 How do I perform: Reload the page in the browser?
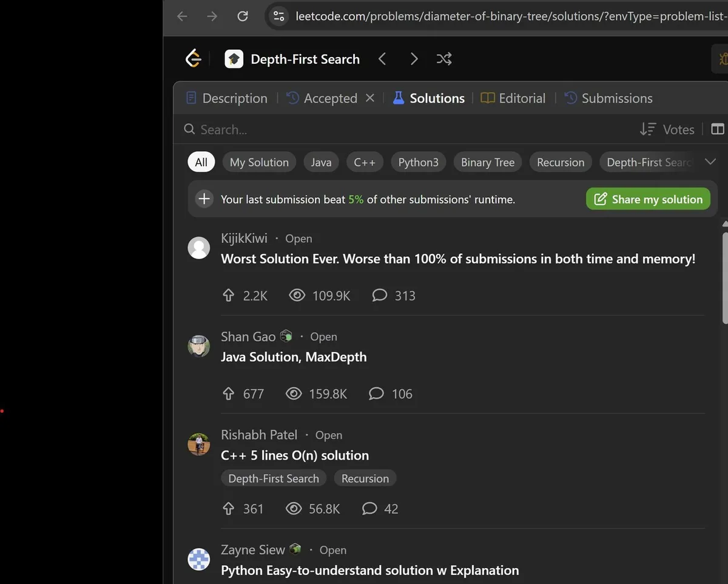(242, 16)
